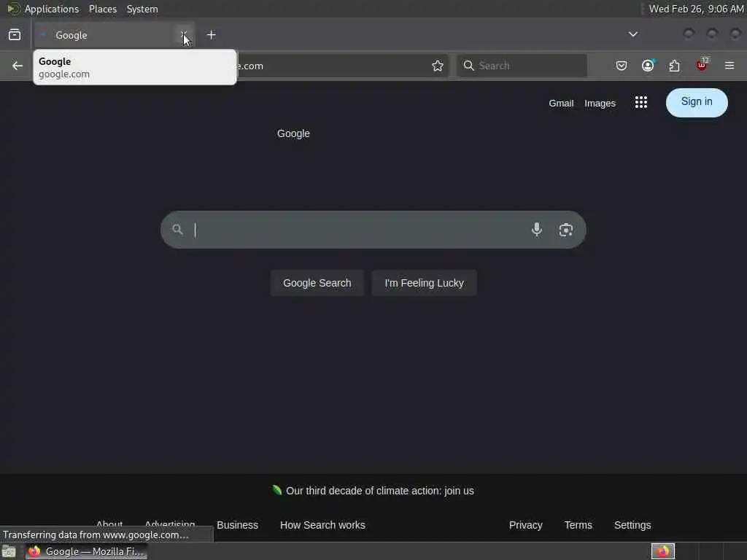Viewport: 747px width, 560px height.
Task: Click the clock showing Wed Feb 26
Action: [696, 9]
